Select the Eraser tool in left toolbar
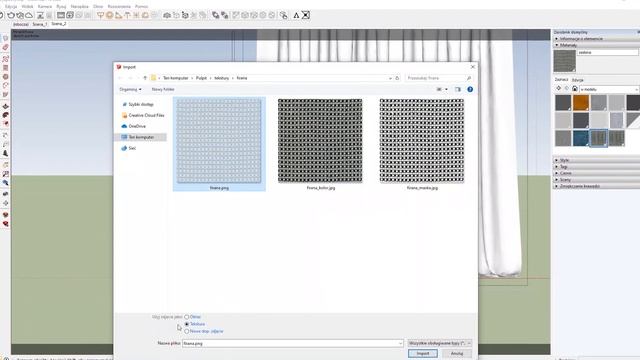Viewport: 640px width, 360px height. coord(6,48)
